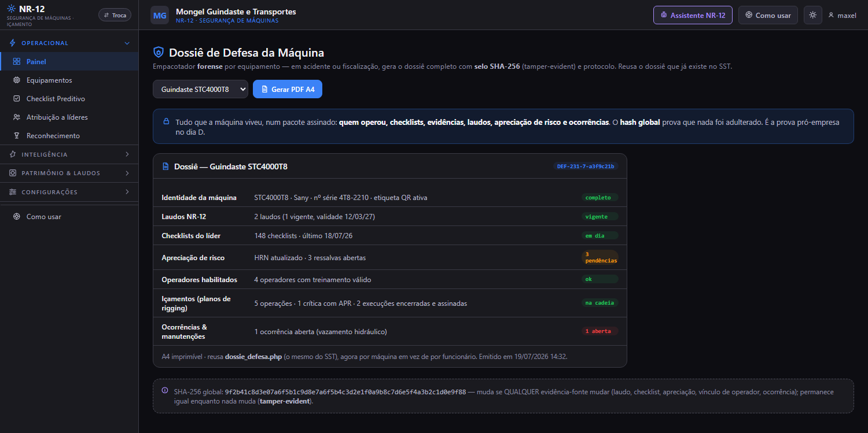The image size is (868, 433).
Task: Click the Painel grid icon
Action: click(x=16, y=61)
